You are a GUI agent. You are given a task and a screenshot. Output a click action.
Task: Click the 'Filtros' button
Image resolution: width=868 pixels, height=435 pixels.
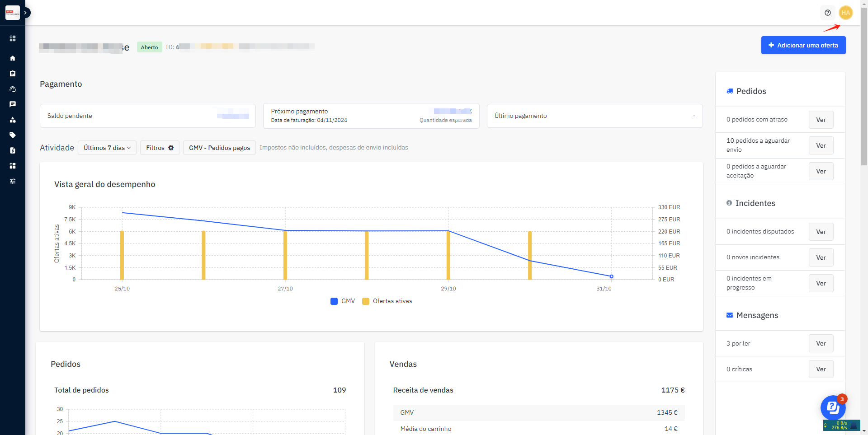click(160, 148)
